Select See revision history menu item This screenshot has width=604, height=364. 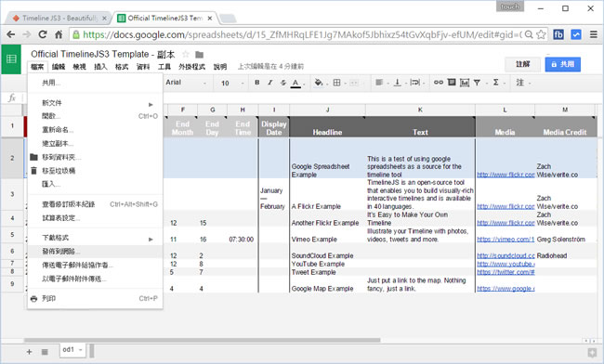click(95, 204)
